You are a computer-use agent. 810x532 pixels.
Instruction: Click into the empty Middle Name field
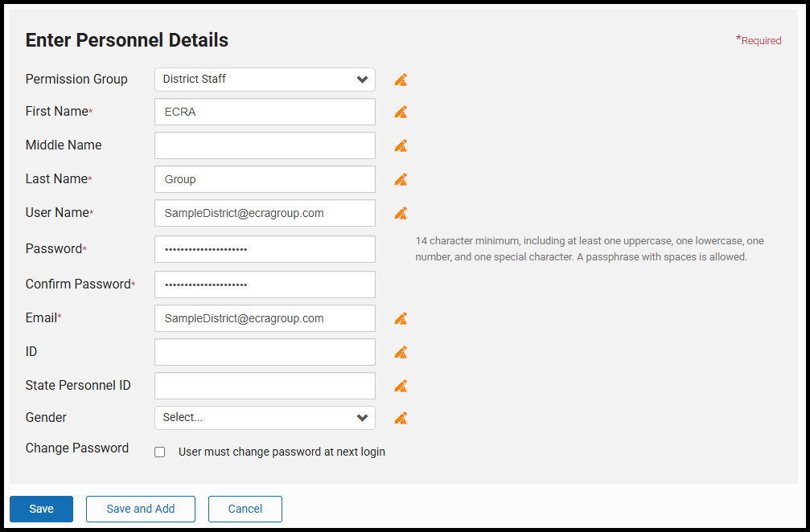(x=265, y=145)
